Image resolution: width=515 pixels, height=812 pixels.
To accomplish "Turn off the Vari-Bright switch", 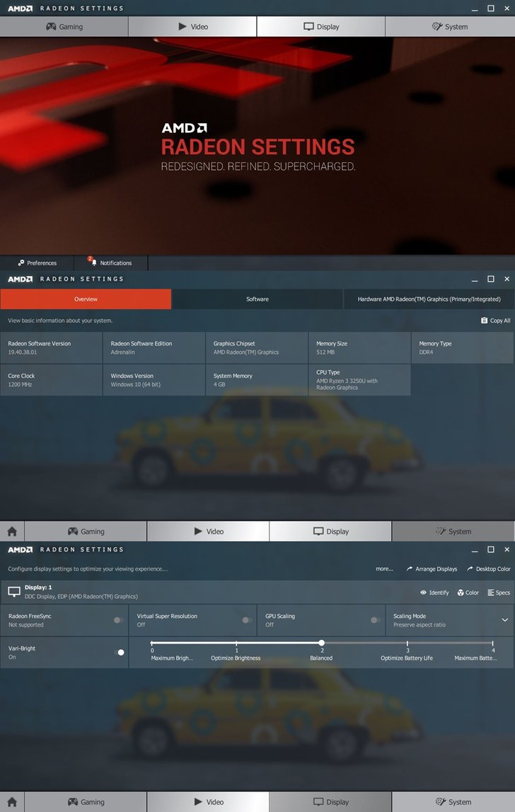I will pyautogui.click(x=119, y=653).
